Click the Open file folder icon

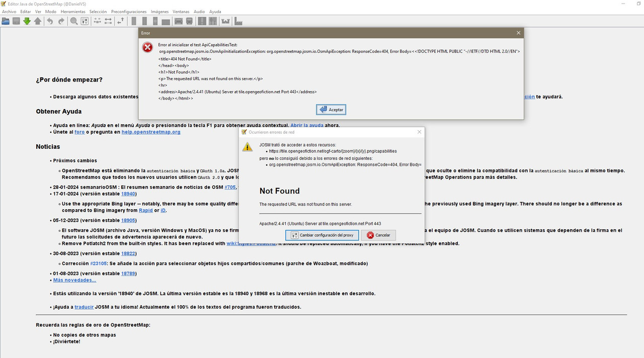[x=6, y=21]
